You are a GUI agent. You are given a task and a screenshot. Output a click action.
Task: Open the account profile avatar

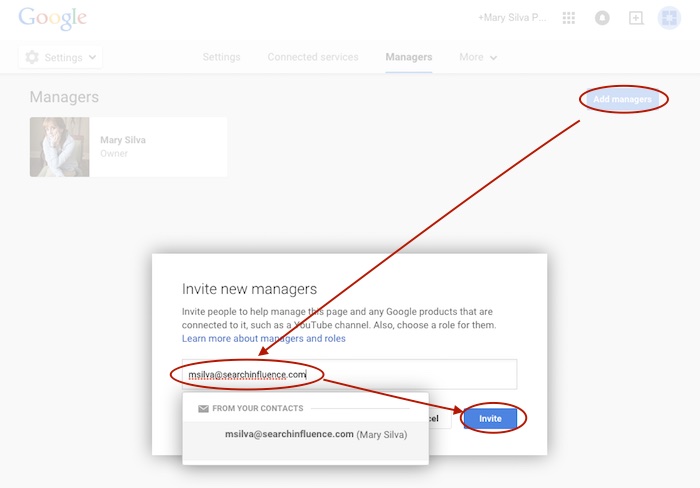(669, 18)
